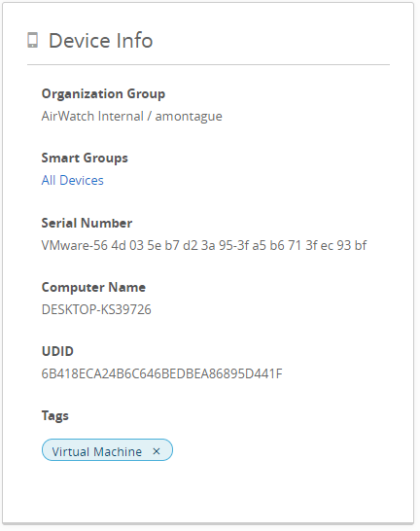420x531 pixels.
Task: Click the Tags field label
Action: (54, 416)
